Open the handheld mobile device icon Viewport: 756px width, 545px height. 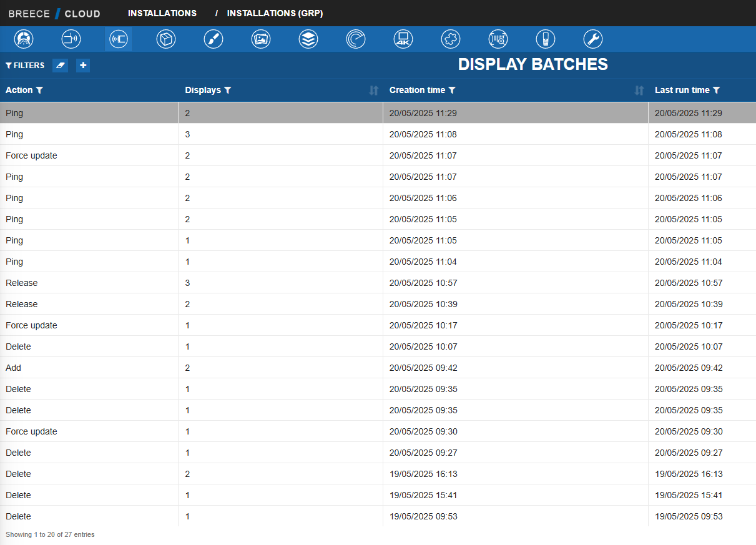546,39
